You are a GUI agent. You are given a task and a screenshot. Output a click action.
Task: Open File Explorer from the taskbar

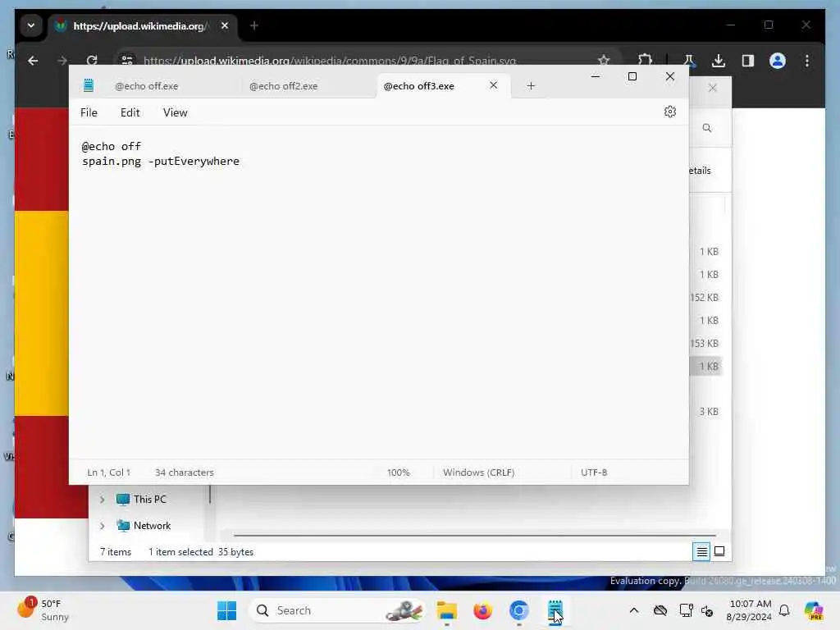tap(447, 610)
